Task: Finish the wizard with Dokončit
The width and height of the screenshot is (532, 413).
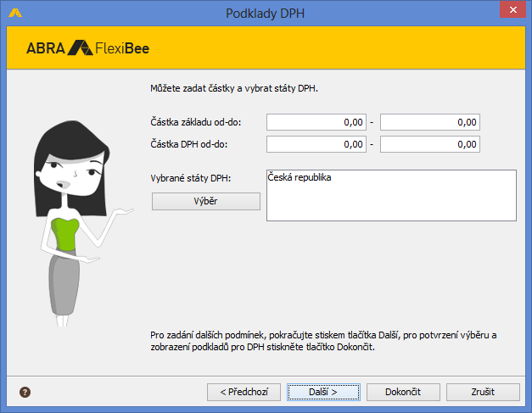Action: click(x=403, y=392)
